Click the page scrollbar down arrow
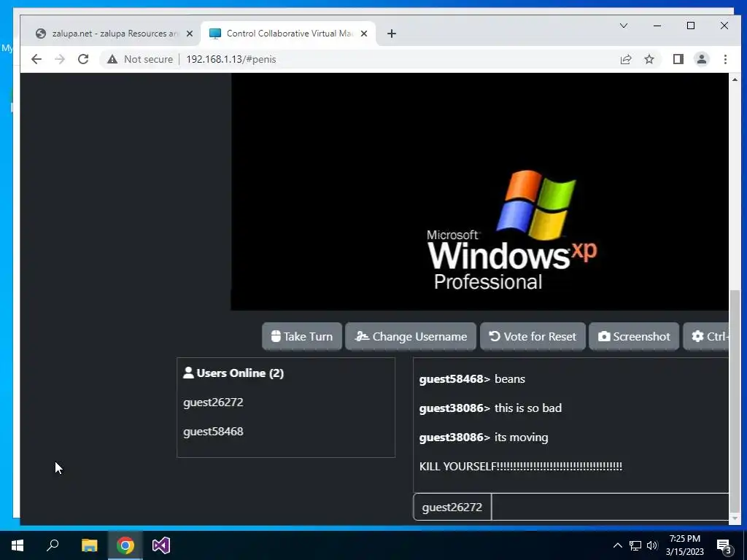Viewport: 747px width, 560px height. pos(735,518)
